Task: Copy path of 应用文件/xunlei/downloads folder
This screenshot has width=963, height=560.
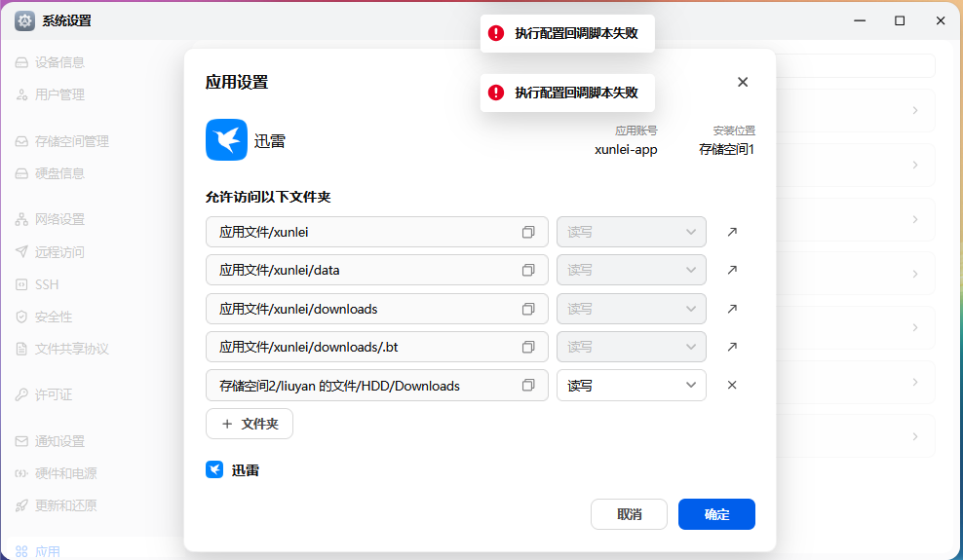Action: pyautogui.click(x=528, y=309)
